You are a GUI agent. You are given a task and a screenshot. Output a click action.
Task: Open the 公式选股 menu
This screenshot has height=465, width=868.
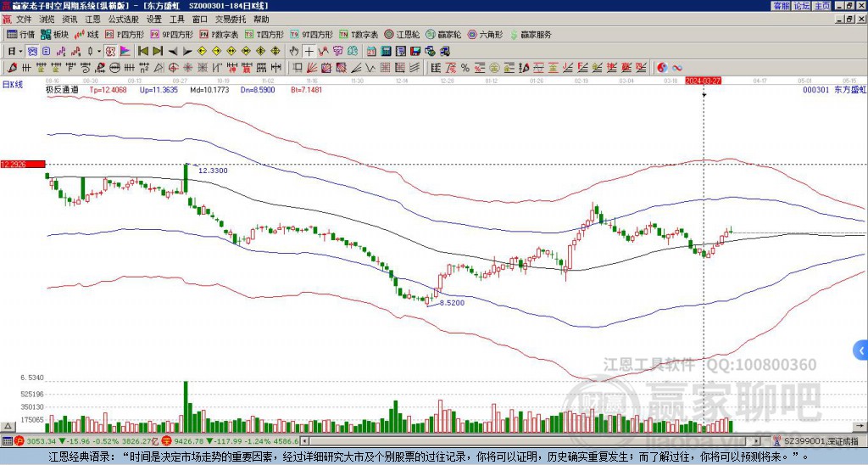[123, 19]
